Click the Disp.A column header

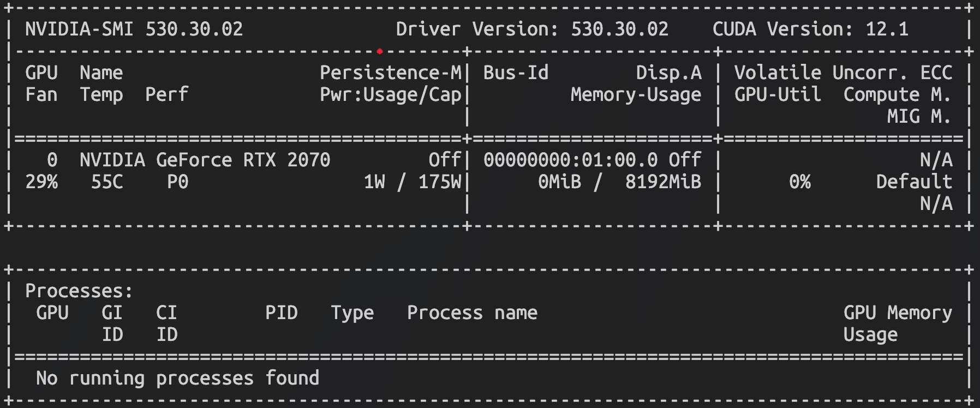click(668, 73)
